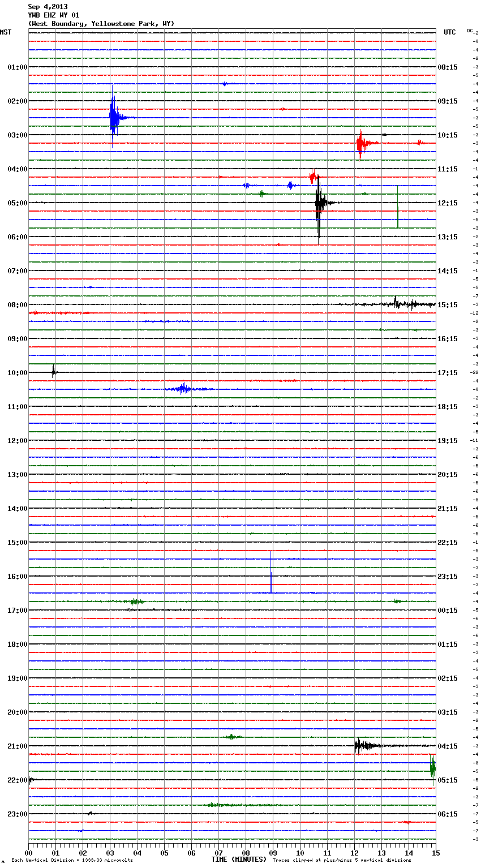
Task: Select the 05:00 MST time label
Action: point(18,203)
